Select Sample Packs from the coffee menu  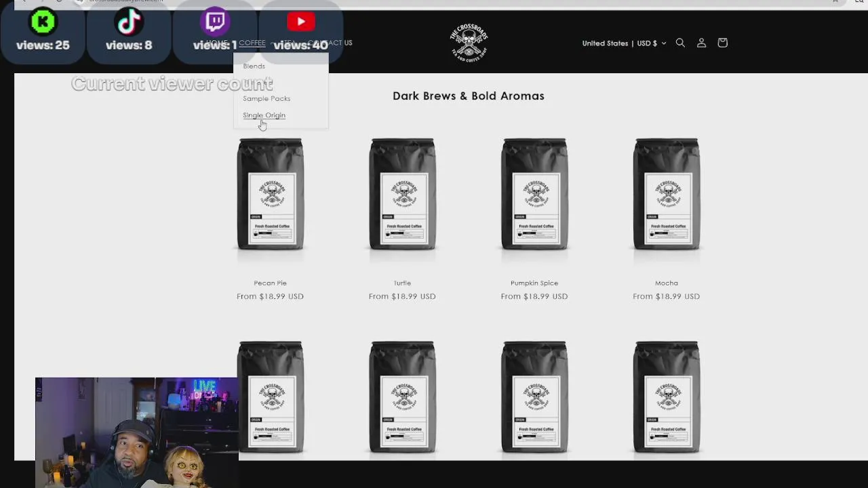click(x=267, y=98)
